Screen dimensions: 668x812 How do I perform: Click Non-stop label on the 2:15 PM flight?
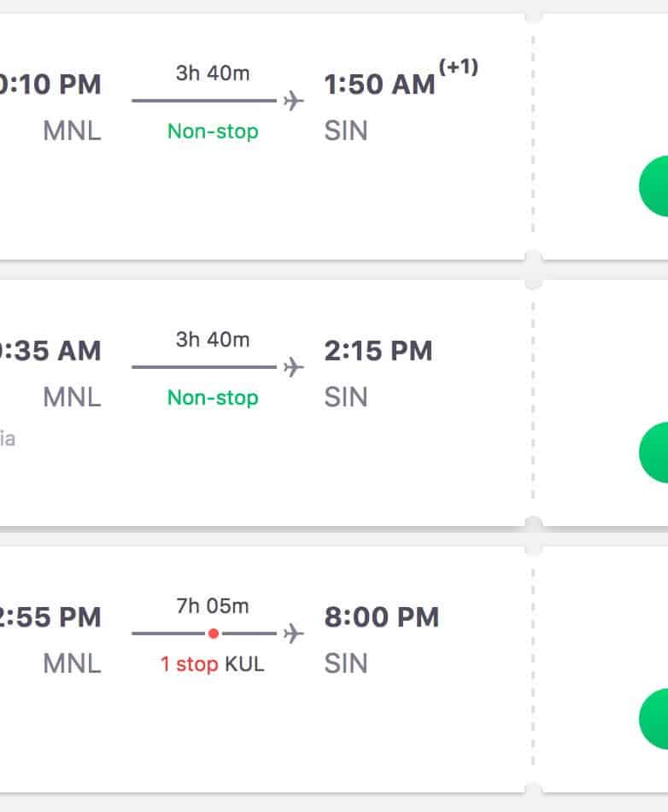(x=213, y=398)
